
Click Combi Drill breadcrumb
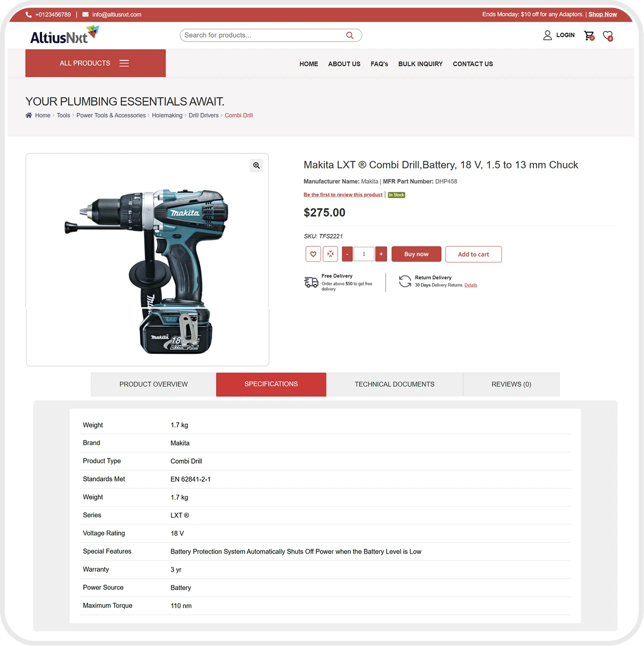(239, 115)
